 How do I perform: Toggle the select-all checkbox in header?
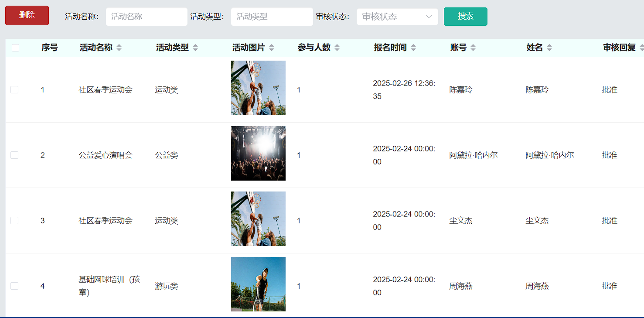(15, 48)
